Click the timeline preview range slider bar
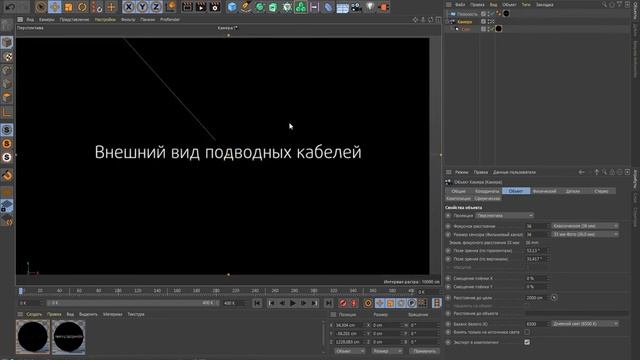 133,303
